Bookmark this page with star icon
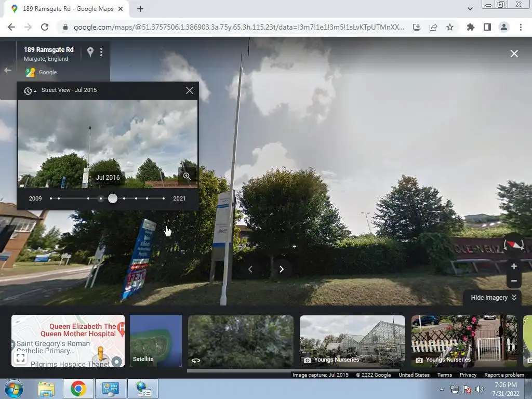 [450, 27]
